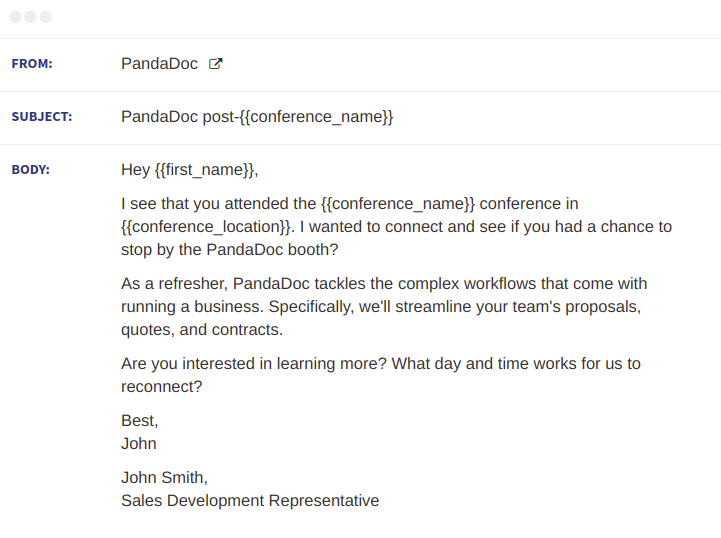The width and height of the screenshot is (721, 538).
Task: Click the paragraph starting with As a refresher
Action: (x=384, y=307)
